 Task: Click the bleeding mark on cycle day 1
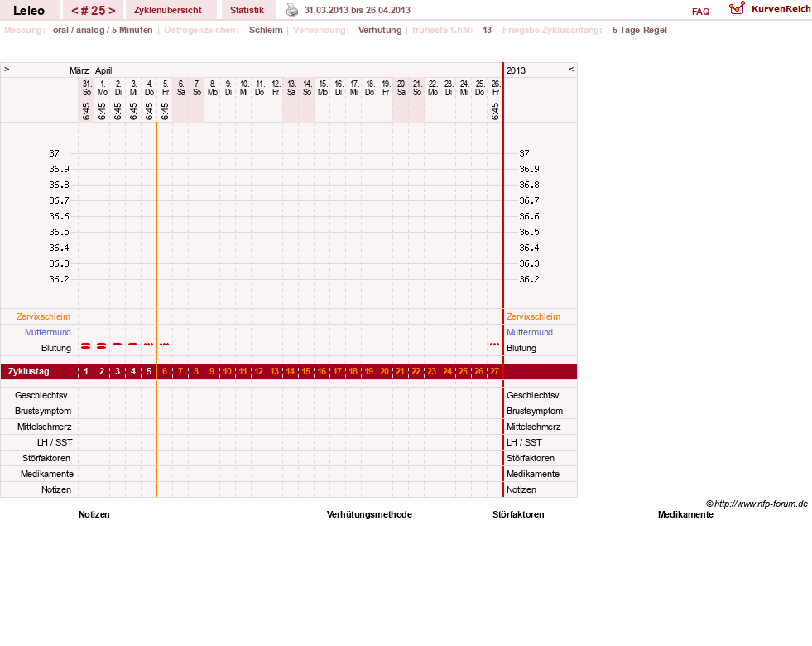[x=86, y=345]
